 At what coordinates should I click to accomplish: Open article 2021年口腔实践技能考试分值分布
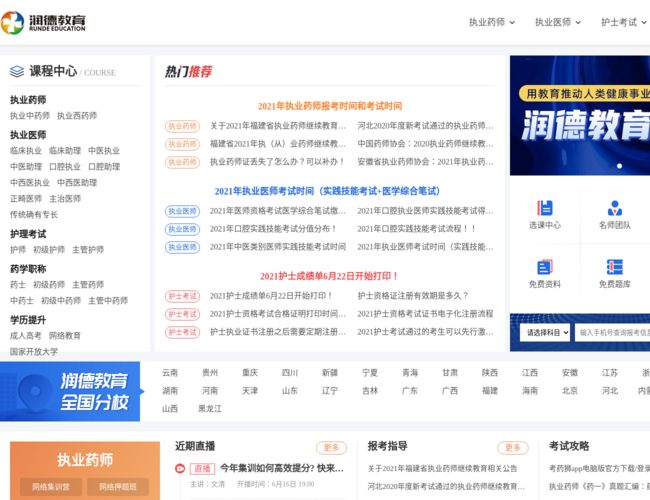273,229
